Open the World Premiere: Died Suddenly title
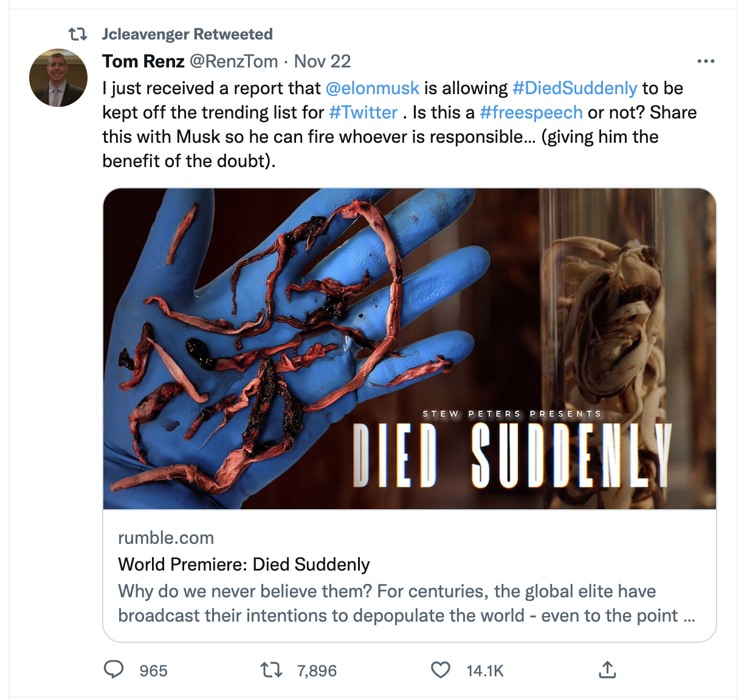Screen dimensions: 744x700 point(244,564)
